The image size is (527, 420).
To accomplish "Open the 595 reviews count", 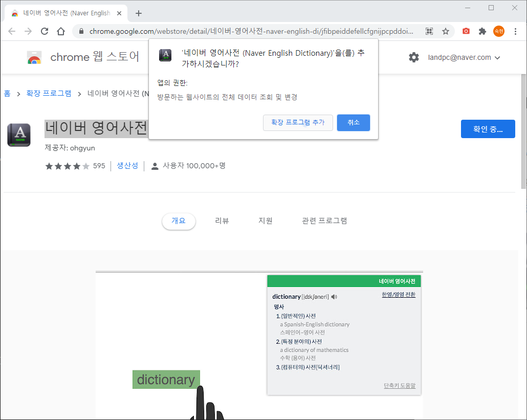I will (x=99, y=166).
